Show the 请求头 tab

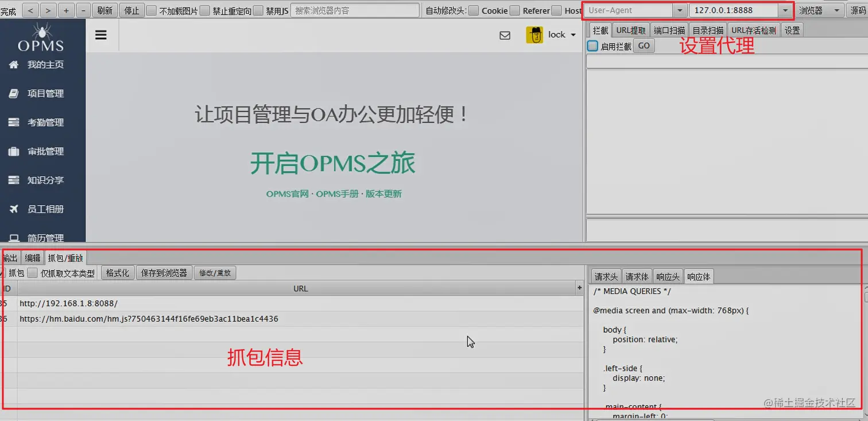click(606, 276)
